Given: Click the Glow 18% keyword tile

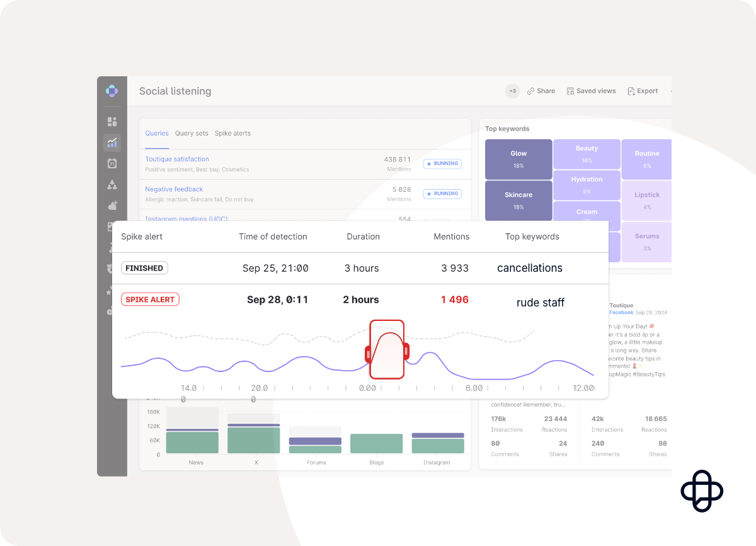Looking at the screenshot, I should [x=518, y=159].
